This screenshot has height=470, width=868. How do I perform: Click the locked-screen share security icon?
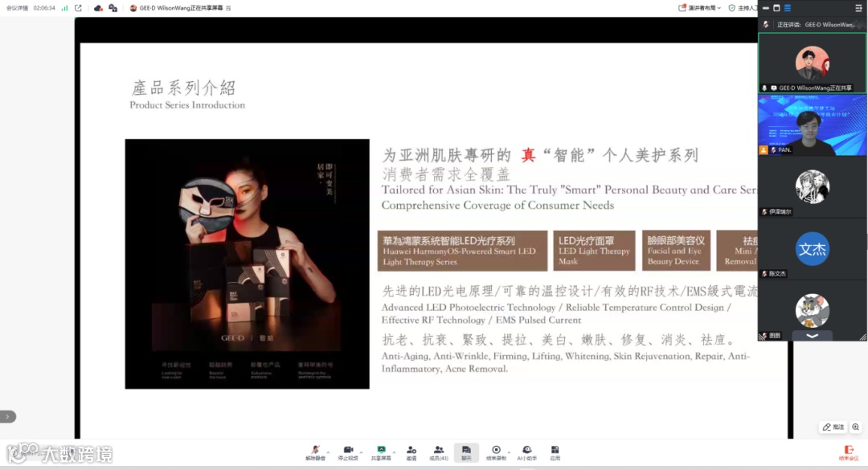tap(113, 8)
